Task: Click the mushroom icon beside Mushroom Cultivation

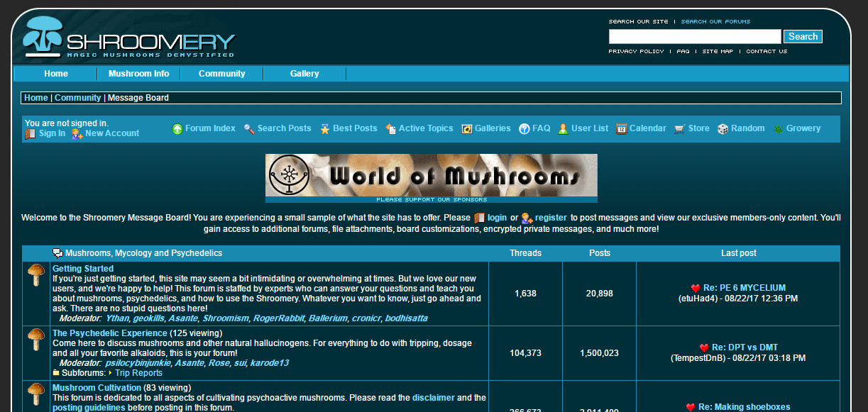Action: tap(35, 395)
